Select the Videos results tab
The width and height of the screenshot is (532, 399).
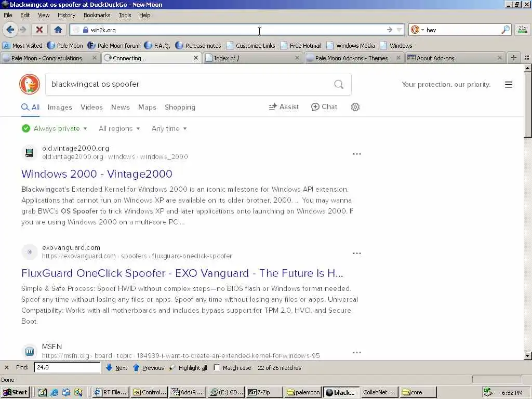91,107
